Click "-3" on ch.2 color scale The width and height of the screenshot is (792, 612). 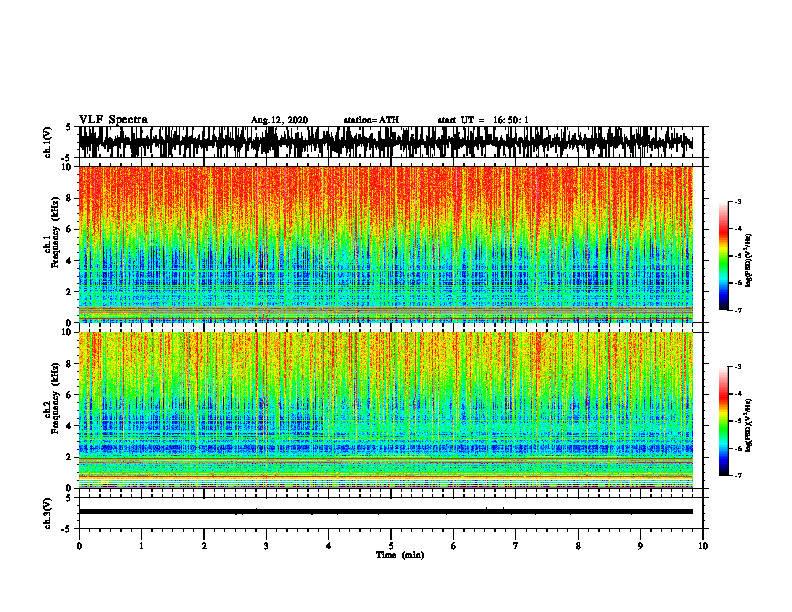tap(737, 367)
